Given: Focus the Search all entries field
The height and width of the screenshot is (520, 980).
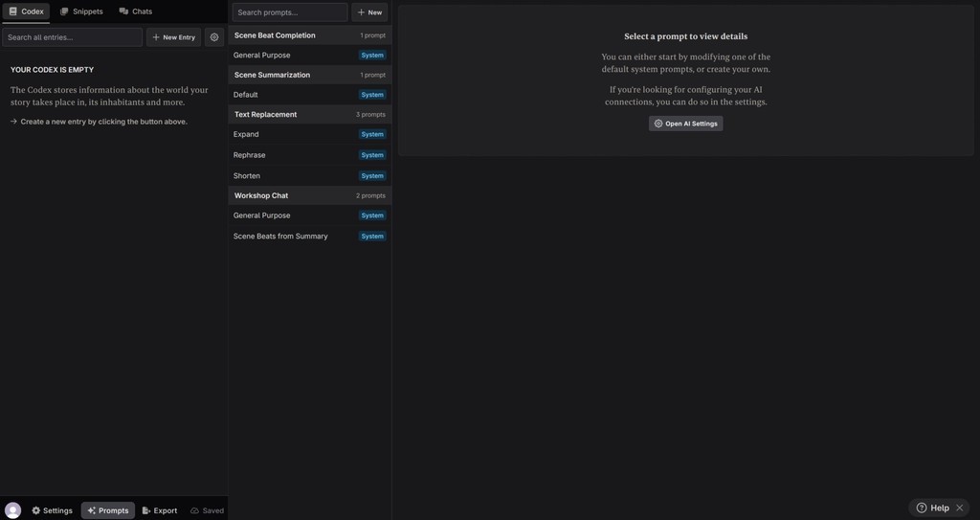Looking at the screenshot, I should tap(72, 37).
